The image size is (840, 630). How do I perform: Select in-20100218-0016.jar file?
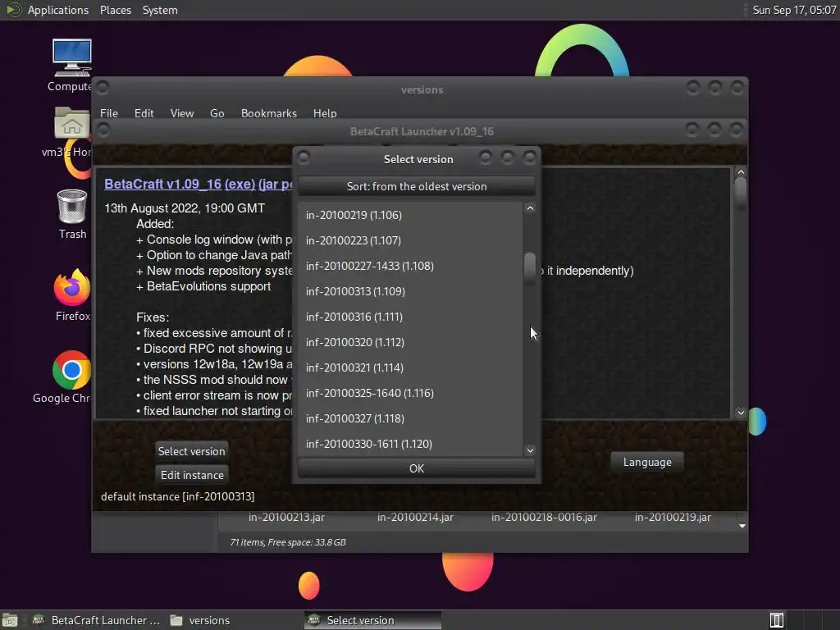coord(544,517)
